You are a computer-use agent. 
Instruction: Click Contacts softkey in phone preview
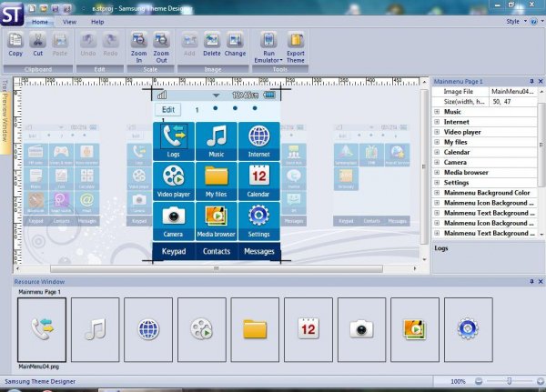click(217, 251)
